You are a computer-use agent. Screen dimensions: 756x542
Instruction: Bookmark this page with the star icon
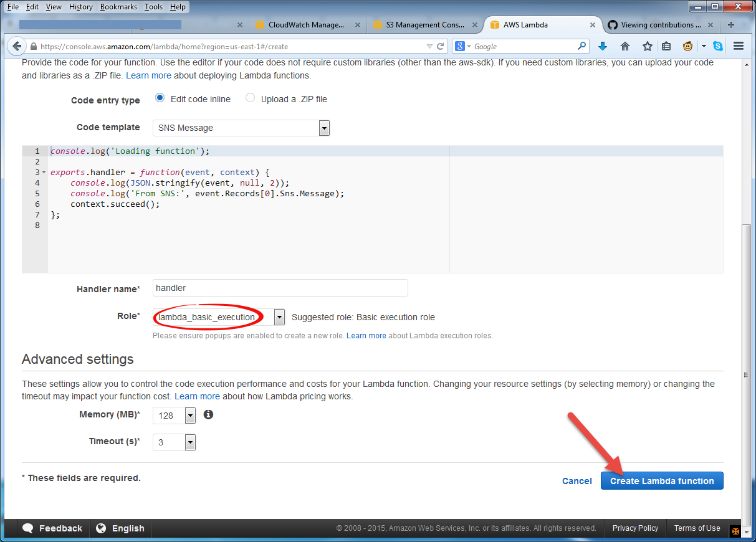coord(647,46)
